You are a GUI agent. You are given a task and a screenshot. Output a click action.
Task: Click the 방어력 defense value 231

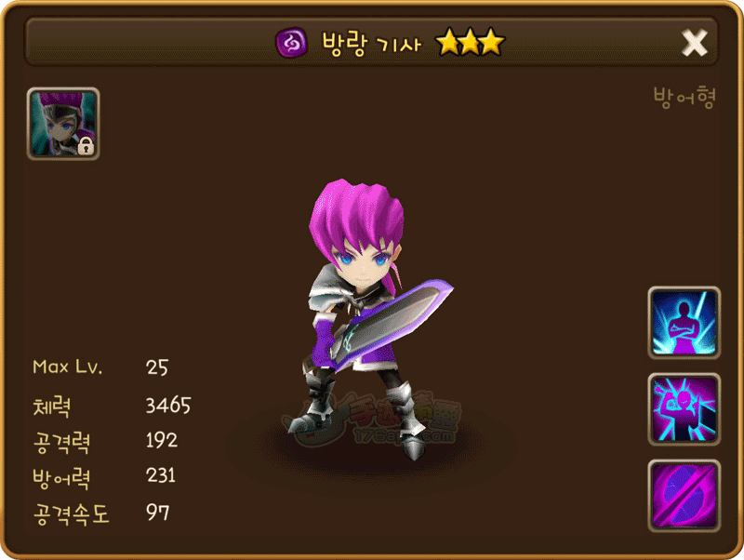[161, 475]
